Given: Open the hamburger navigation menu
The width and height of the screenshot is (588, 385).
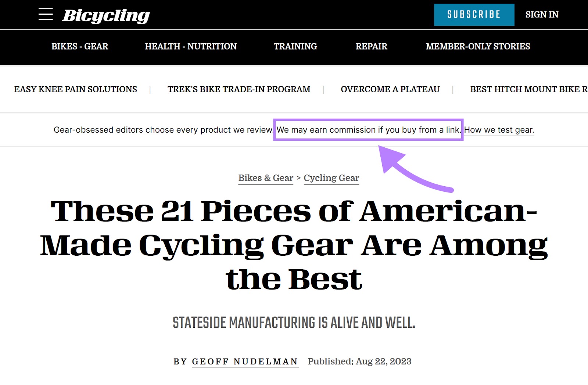Looking at the screenshot, I should click(46, 14).
